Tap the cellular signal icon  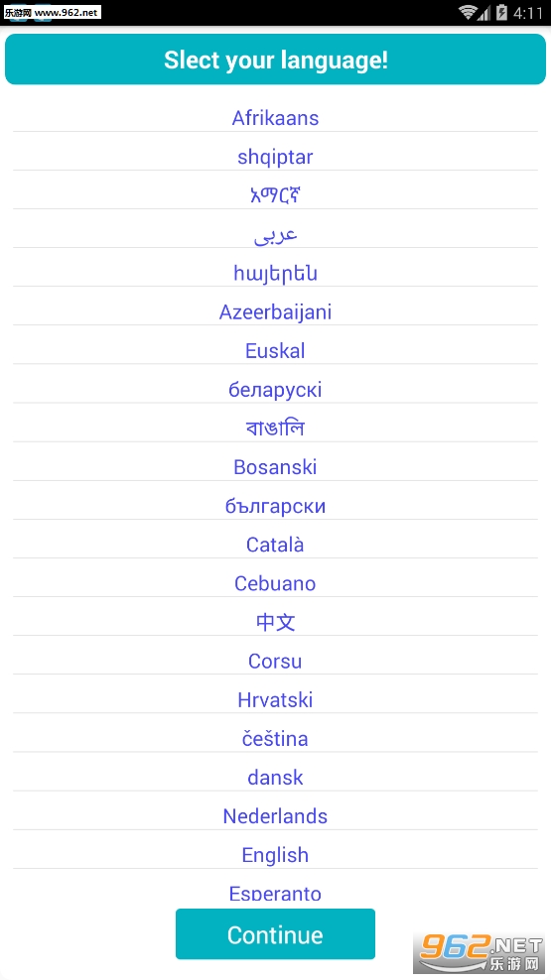click(x=483, y=13)
